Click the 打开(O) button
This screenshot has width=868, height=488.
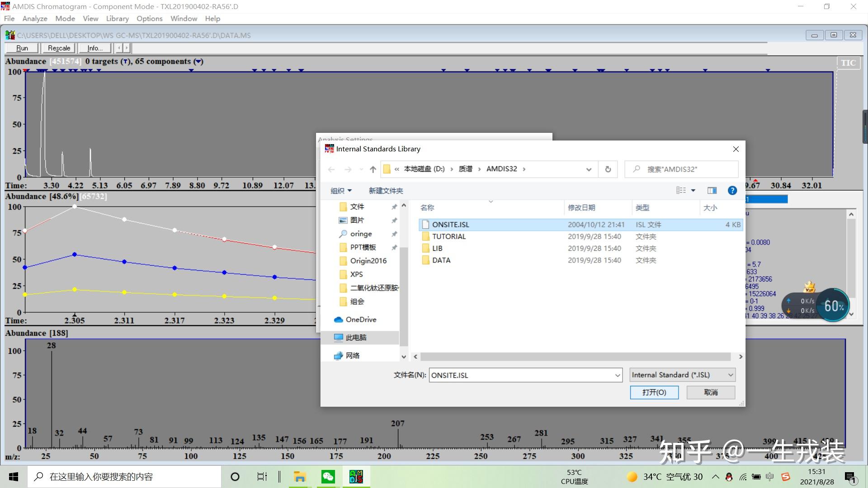tap(654, 392)
